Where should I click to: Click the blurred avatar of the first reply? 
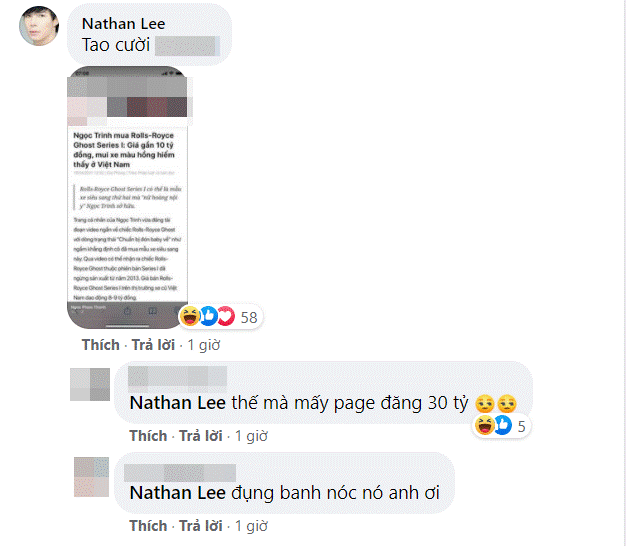pos(90,384)
